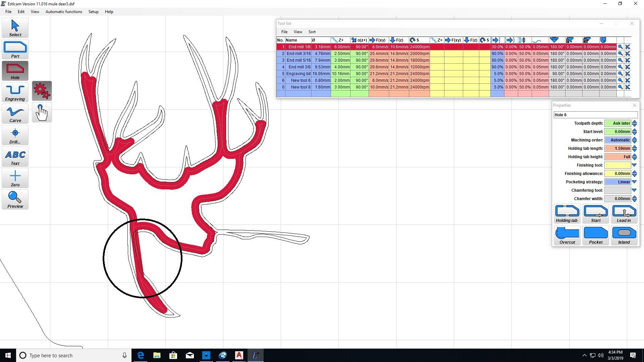Choose the Carve tool

point(15,114)
